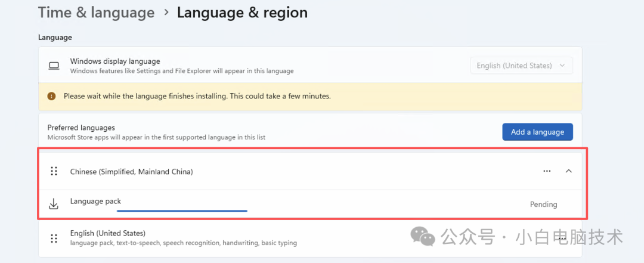Click the Language pack progress bar
This screenshot has width=644, height=263.
tap(182, 211)
